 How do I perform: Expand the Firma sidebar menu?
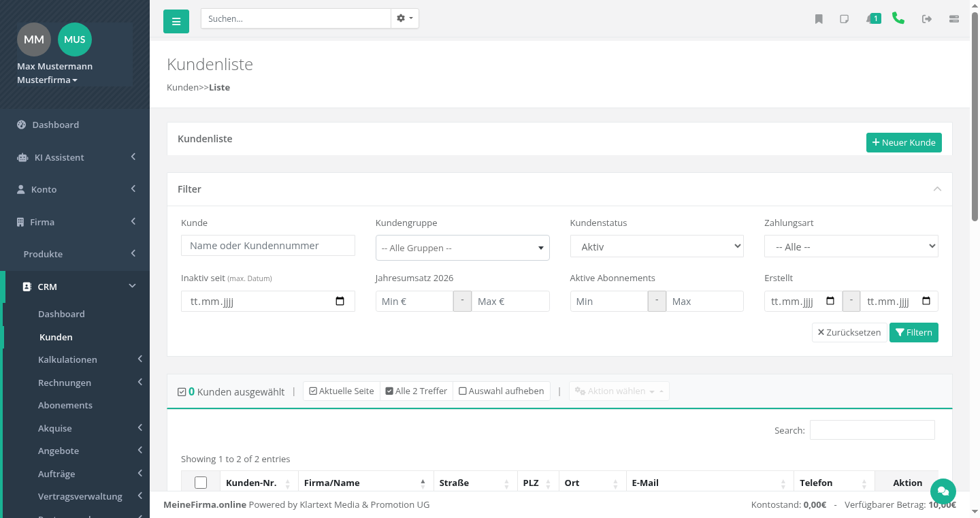click(75, 222)
